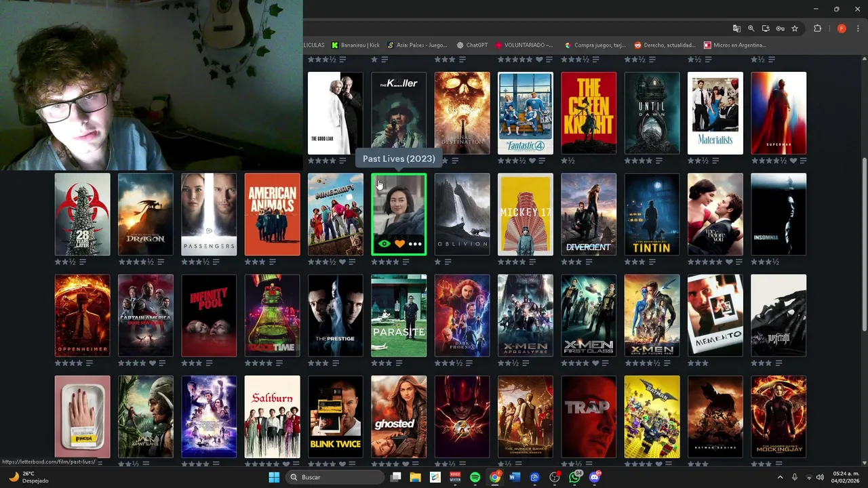Open the Parasite poster
The height and width of the screenshot is (488, 868).
click(399, 315)
